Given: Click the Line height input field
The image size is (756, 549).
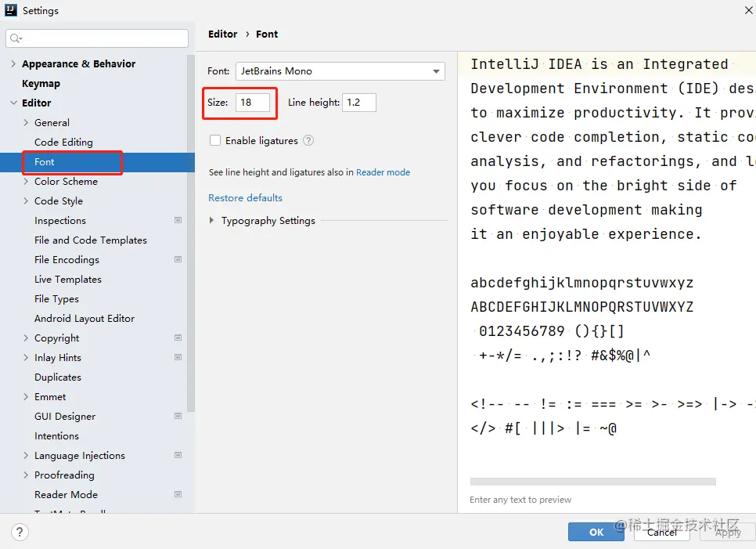Looking at the screenshot, I should (359, 103).
